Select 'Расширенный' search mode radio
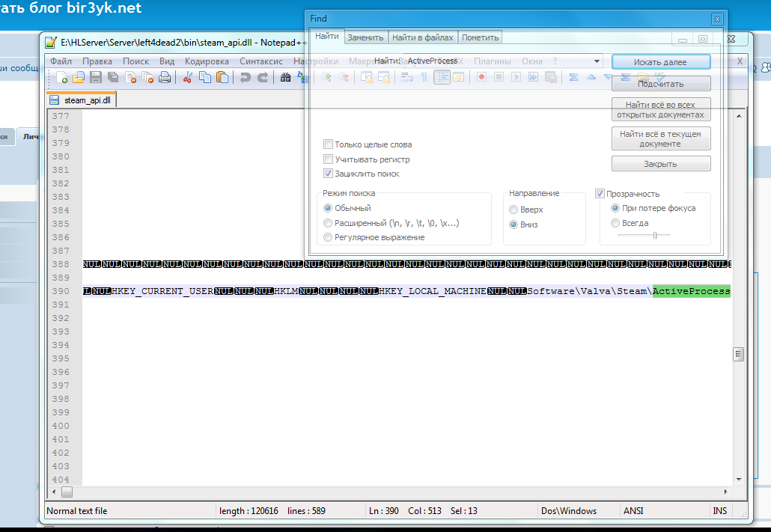 pos(327,223)
